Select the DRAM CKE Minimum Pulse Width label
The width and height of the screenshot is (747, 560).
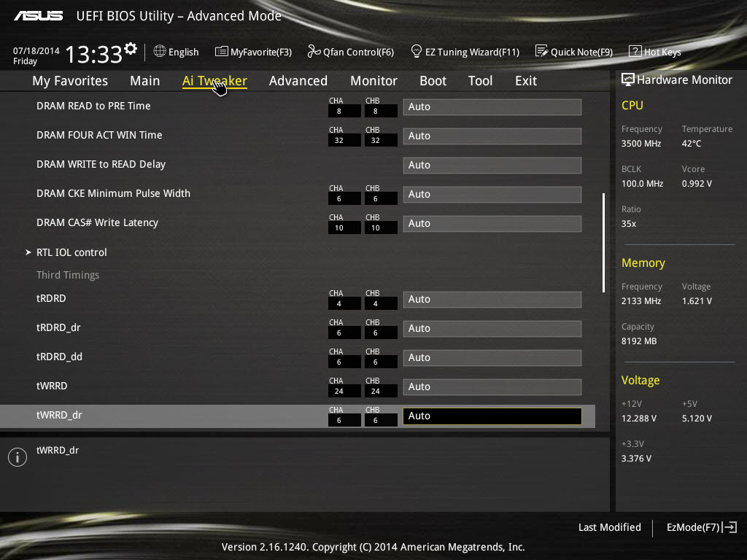pos(113,193)
